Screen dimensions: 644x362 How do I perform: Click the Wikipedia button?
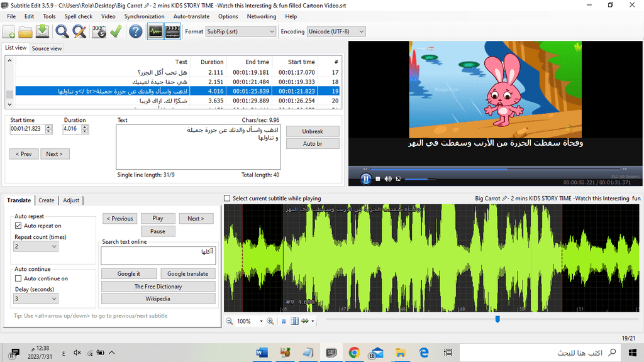click(158, 299)
